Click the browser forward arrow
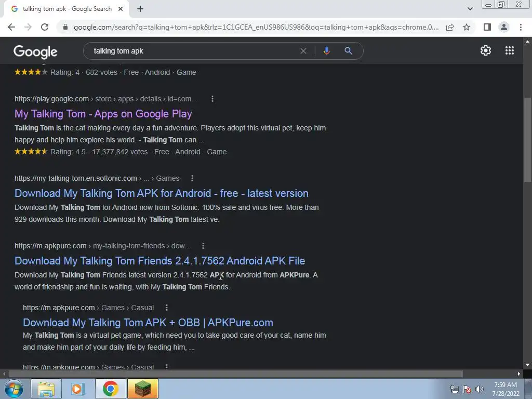532x399 pixels. tap(28, 27)
